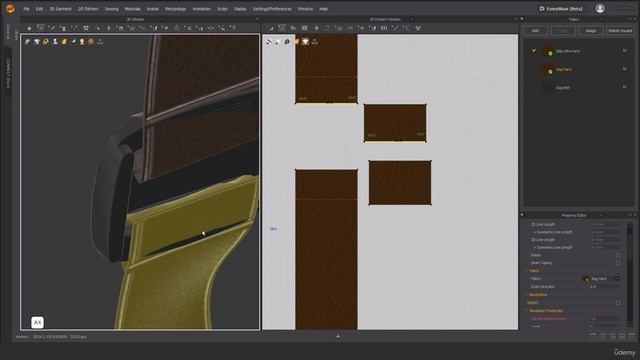Click the rectangle pattern tool in 2D toolbar
This screenshot has width=640, height=360.
pos(304,28)
